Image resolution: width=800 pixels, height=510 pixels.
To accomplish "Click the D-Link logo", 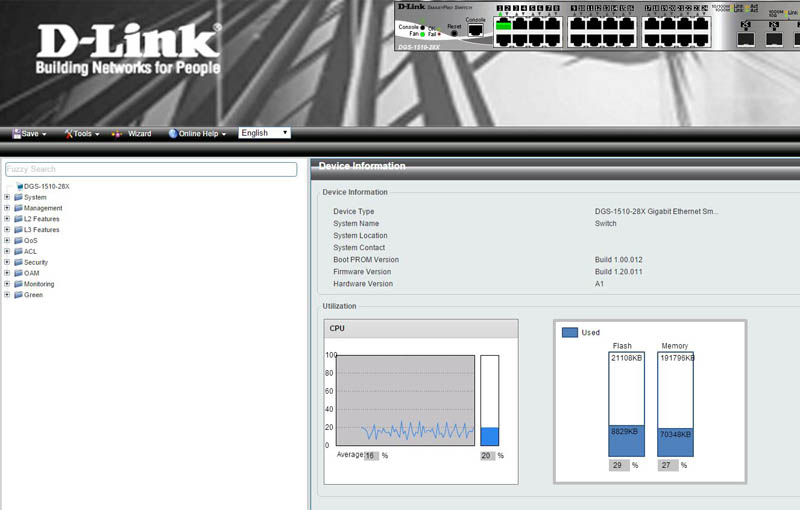I will (129, 49).
